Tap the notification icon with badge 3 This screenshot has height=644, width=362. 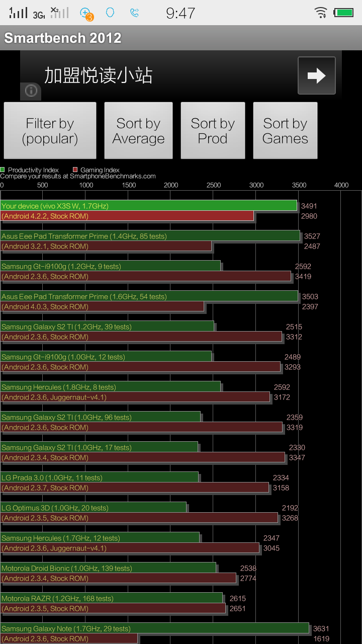[86, 14]
